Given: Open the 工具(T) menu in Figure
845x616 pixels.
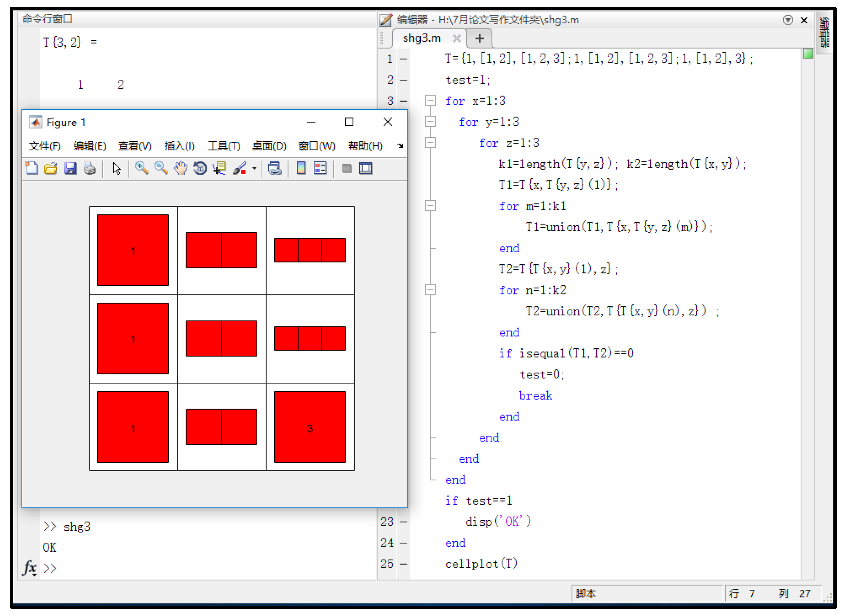Looking at the screenshot, I should (223, 146).
